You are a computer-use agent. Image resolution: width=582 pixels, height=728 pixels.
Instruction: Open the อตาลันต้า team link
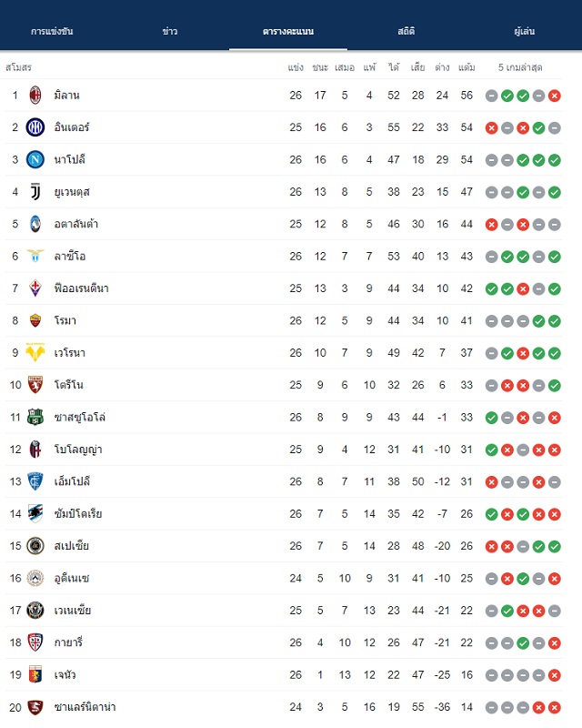tap(76, 224)
